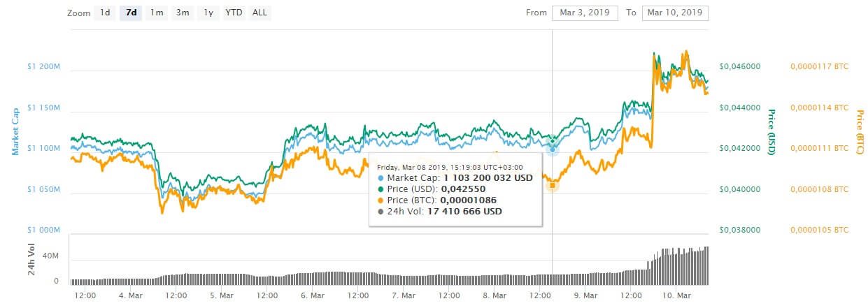868x308 pixels.
Task: Edit the From date Mar 3, 2019
Action: click(585, 13)
